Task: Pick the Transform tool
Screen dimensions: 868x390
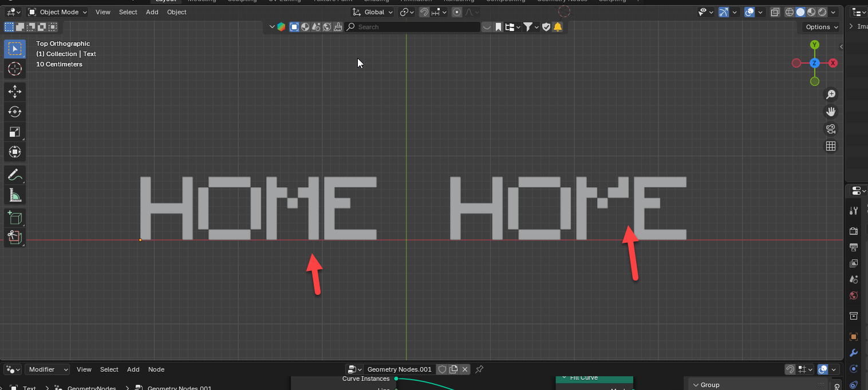Action: point(15,152)
